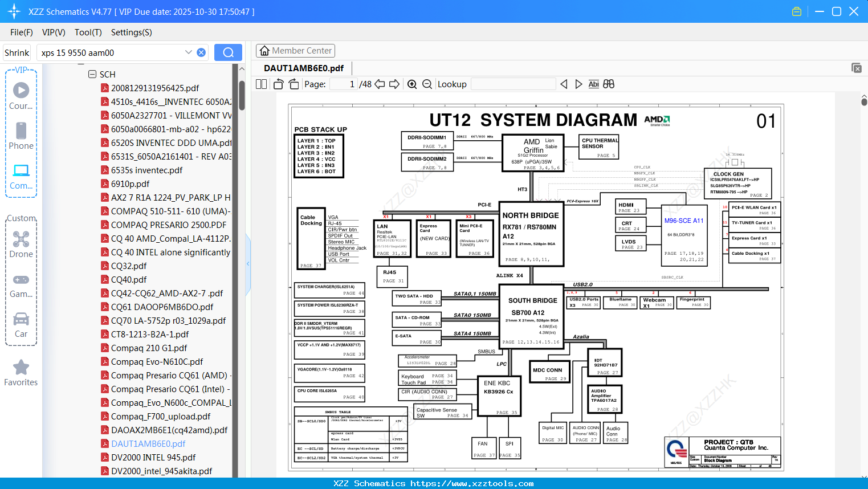Open the VIP(V) menu

tap(54, 32)
